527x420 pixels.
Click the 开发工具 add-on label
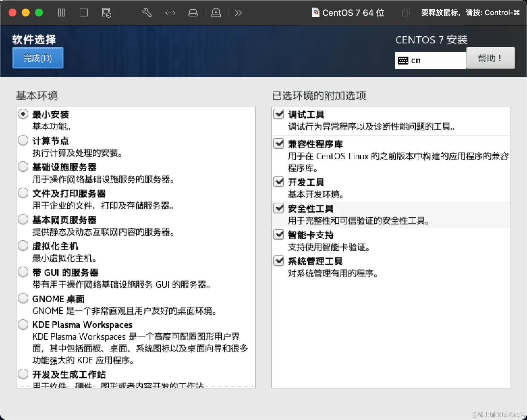tap(306, 182)
